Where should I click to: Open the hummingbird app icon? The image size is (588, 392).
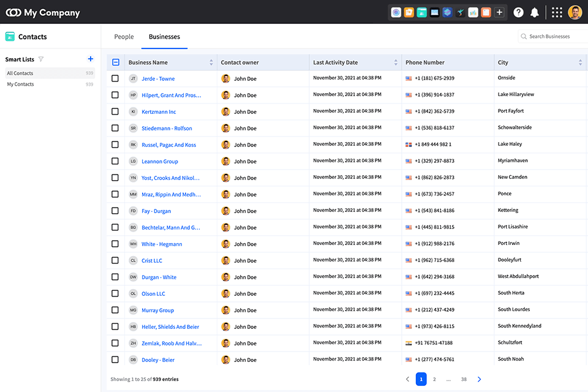point(460,12)
